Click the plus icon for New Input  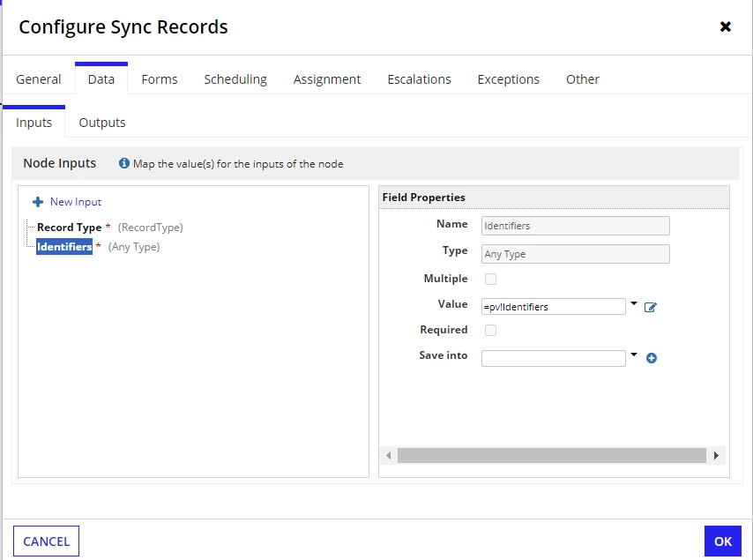point(37,202)
